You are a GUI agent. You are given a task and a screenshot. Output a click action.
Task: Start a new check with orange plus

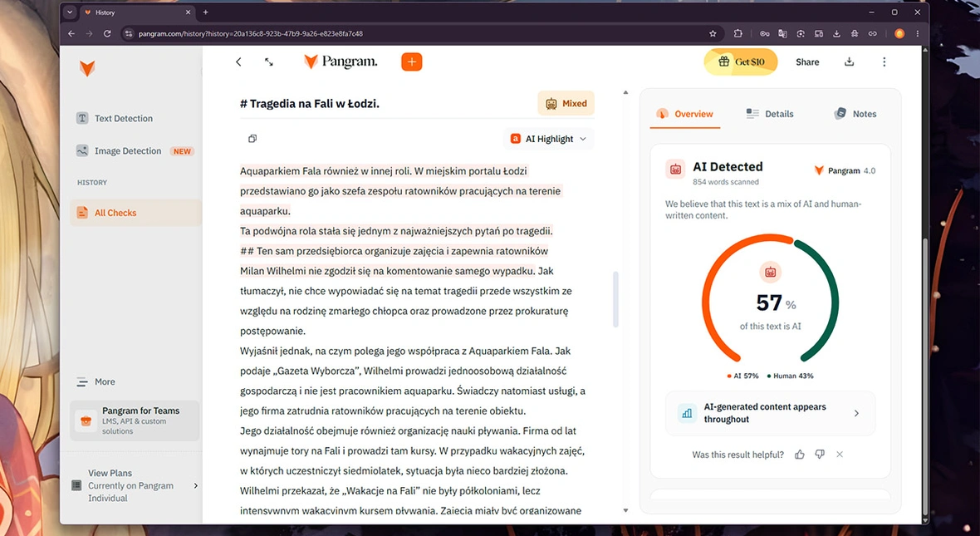tap(411, 62)
